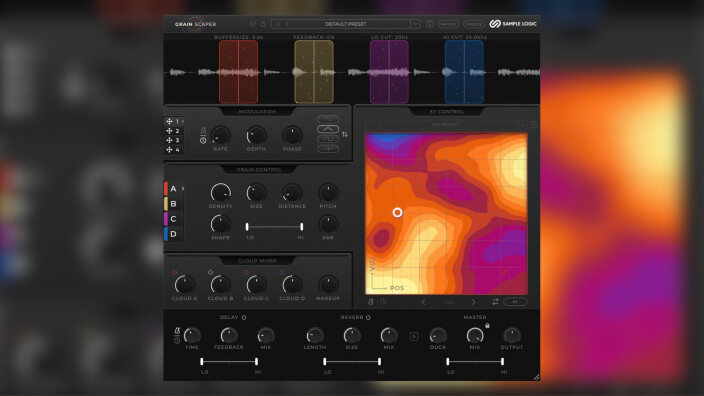Viewport: 704px width, 396px height.
Task: Click the Feedback 0% value above the waveform
Action: [x=314, y=37]
